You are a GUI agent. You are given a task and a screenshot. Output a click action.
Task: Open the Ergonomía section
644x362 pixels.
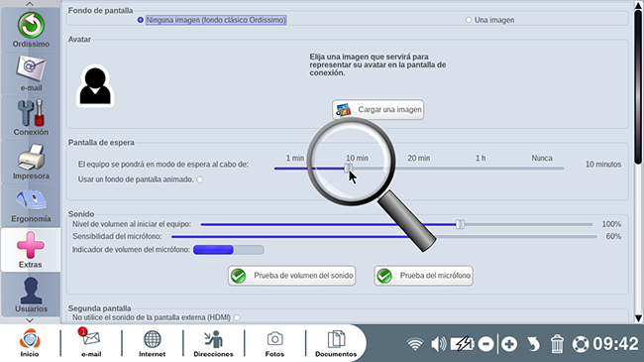(x=31, y=205)
